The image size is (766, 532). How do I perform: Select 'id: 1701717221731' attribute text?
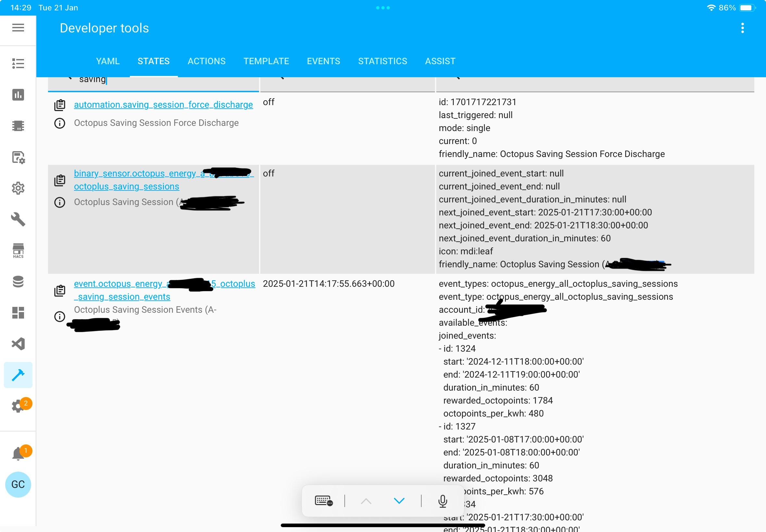(477, 102)
